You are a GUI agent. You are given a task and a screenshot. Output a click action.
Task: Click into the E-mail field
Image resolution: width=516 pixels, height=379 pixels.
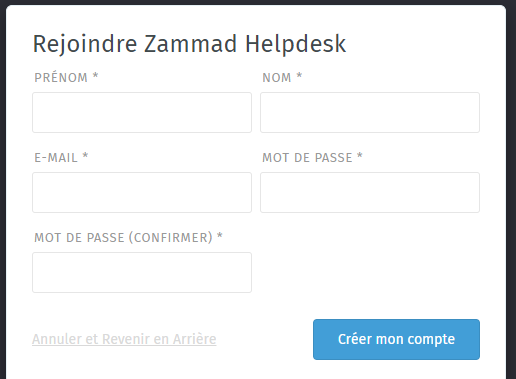142,193
